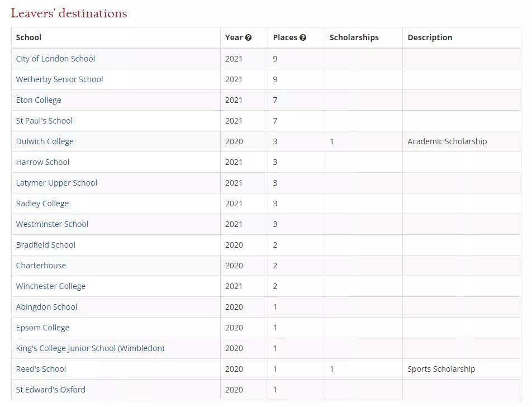Select the places value 9 for Wetherby Senior School
Image resolution: width=532 pixels, height=407 pixels.
pos(275,79)
